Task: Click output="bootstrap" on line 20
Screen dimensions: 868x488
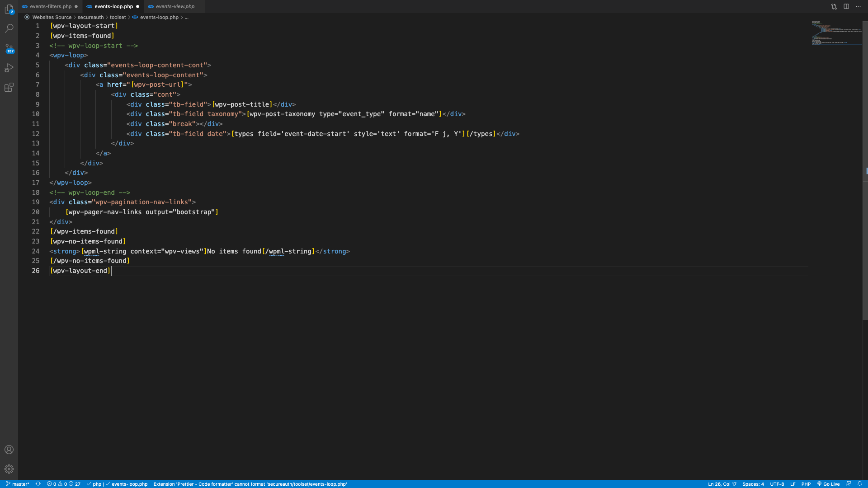Action: 180,212
